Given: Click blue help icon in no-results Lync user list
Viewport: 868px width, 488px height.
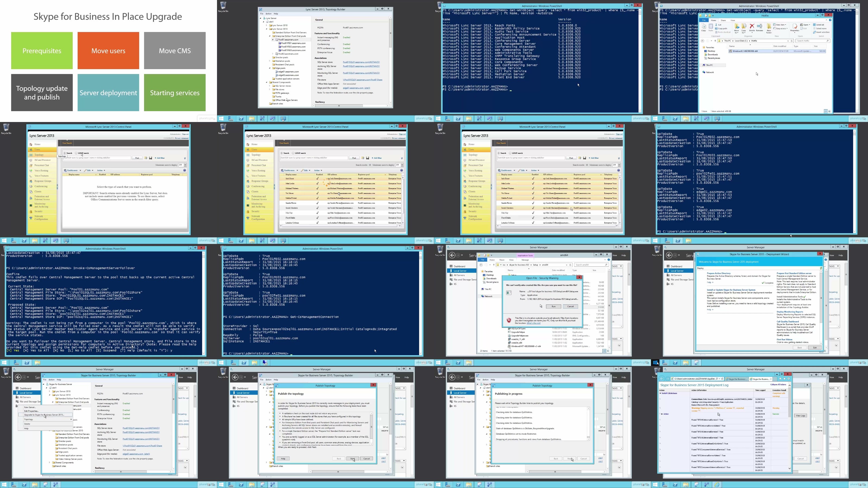Looking at the screenshot, I should click(185, 171).
